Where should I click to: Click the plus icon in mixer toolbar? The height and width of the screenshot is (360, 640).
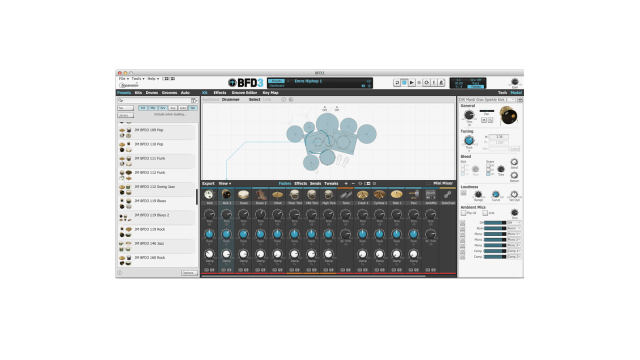tap(346, 184)
